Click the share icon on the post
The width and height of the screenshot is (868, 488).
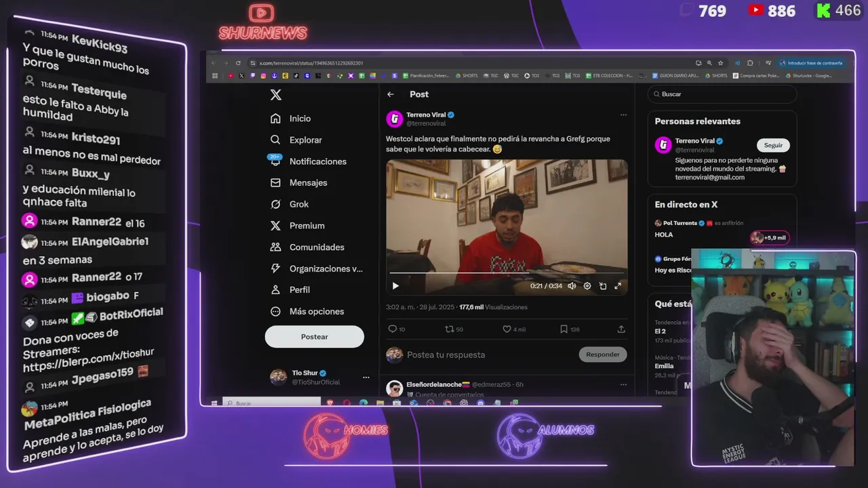(x=621, y=329)
